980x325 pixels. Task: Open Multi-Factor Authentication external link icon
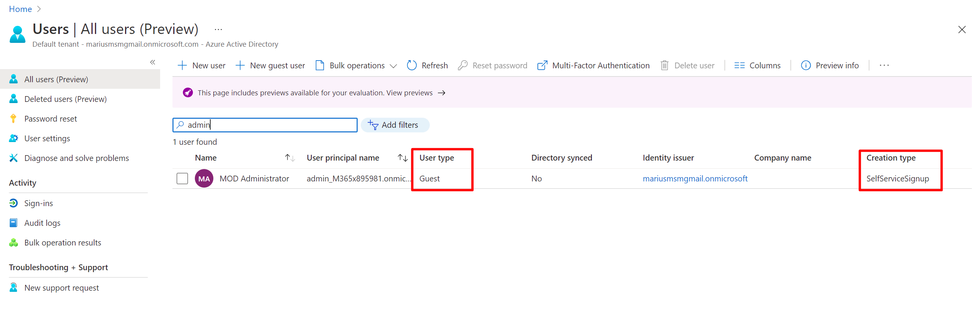542,66
